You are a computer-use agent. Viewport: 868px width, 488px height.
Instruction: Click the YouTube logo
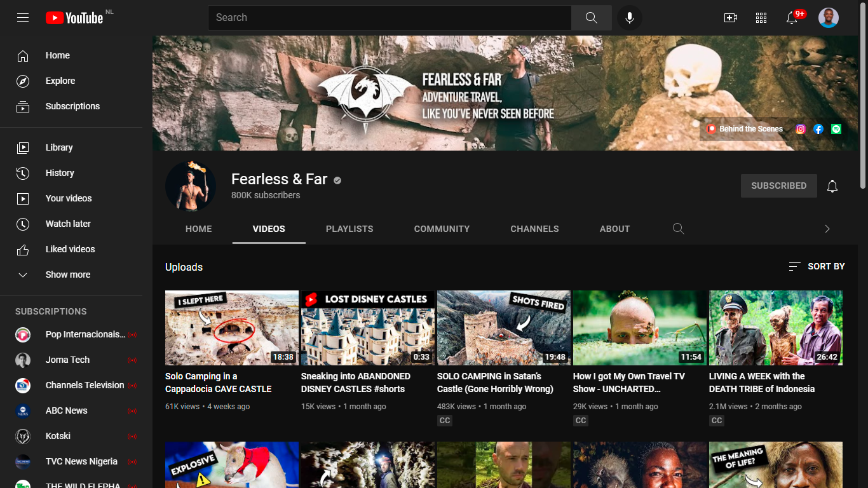tap(74, 18)
